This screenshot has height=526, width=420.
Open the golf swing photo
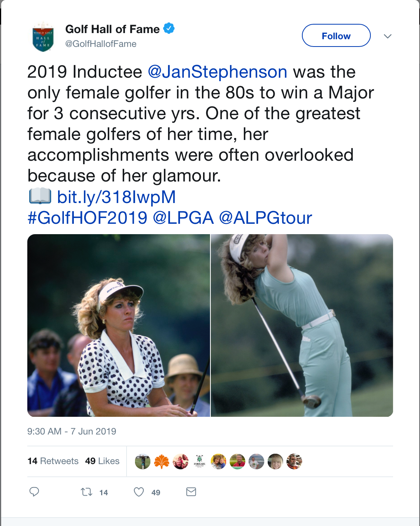(302, 325)
